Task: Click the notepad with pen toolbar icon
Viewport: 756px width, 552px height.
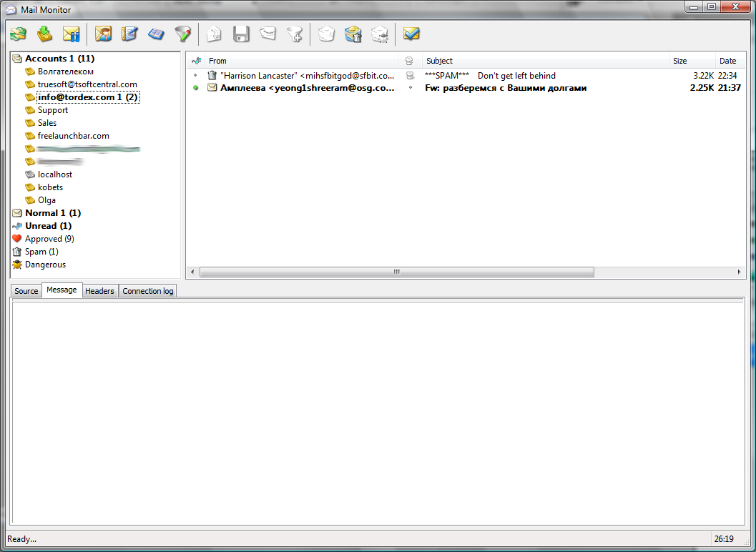Action: pyautogui.click(x=129, y=34)
